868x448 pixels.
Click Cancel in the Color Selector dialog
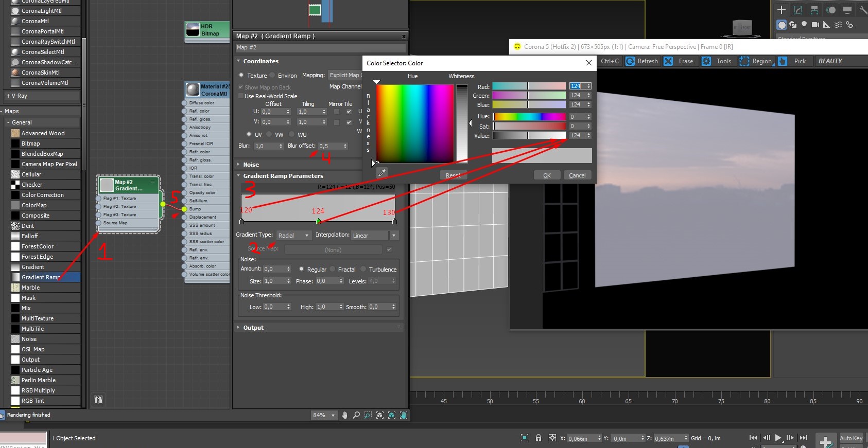(577, 175)
